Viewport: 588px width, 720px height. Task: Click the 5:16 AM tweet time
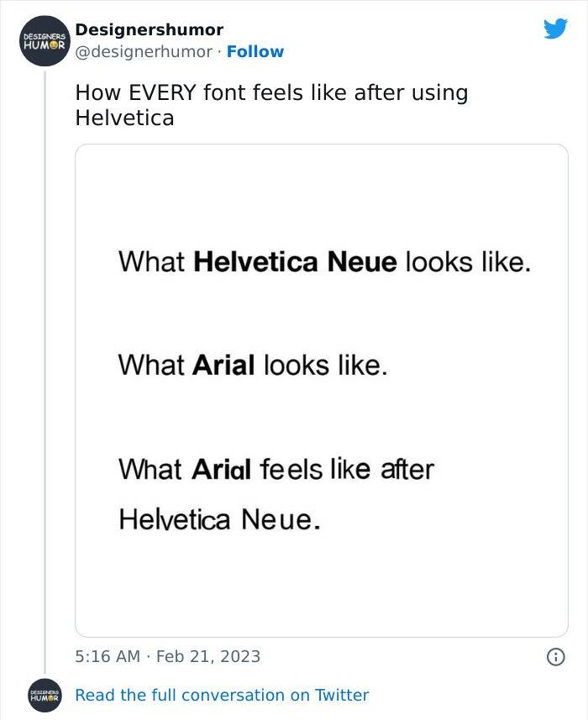108,656
